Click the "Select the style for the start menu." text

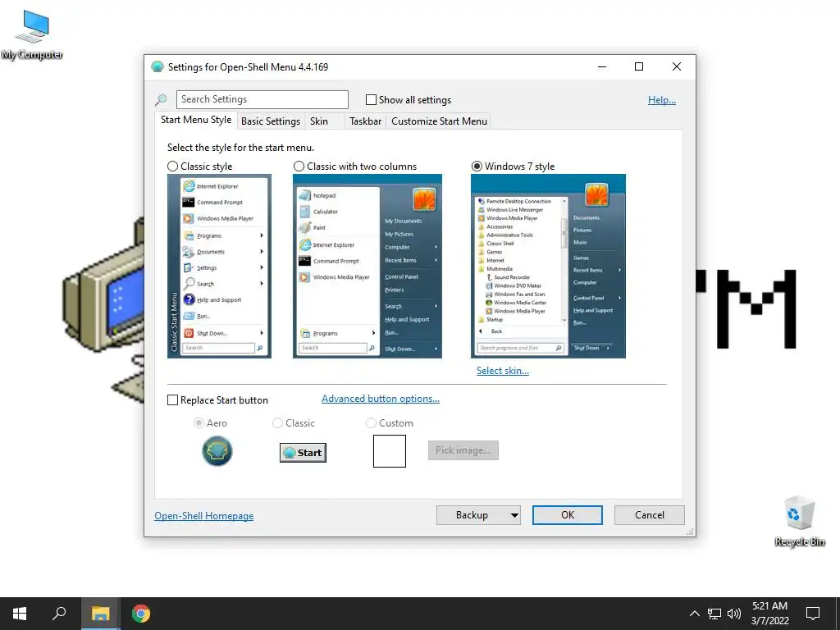point(240,148)
